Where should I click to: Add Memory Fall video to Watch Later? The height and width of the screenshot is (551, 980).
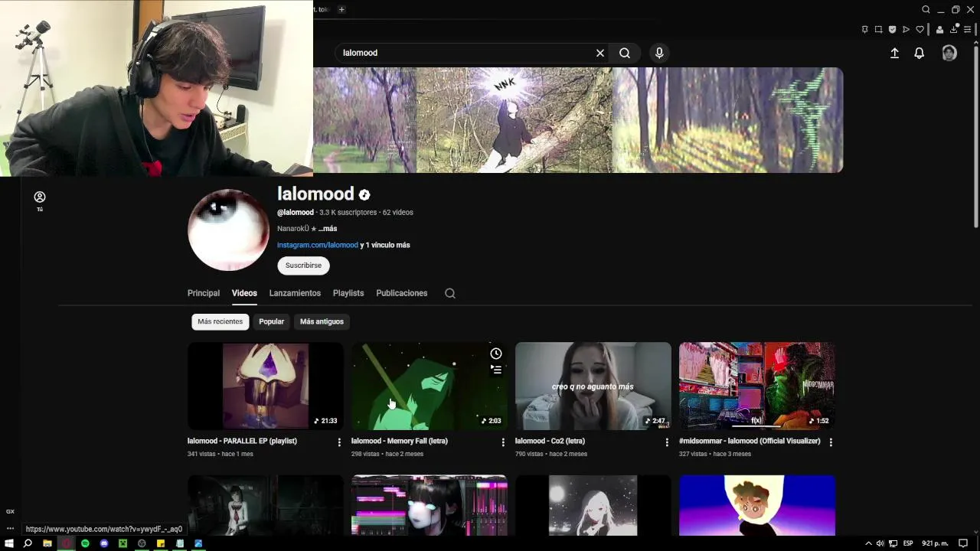pyautogui.click(x=496, y=354)
